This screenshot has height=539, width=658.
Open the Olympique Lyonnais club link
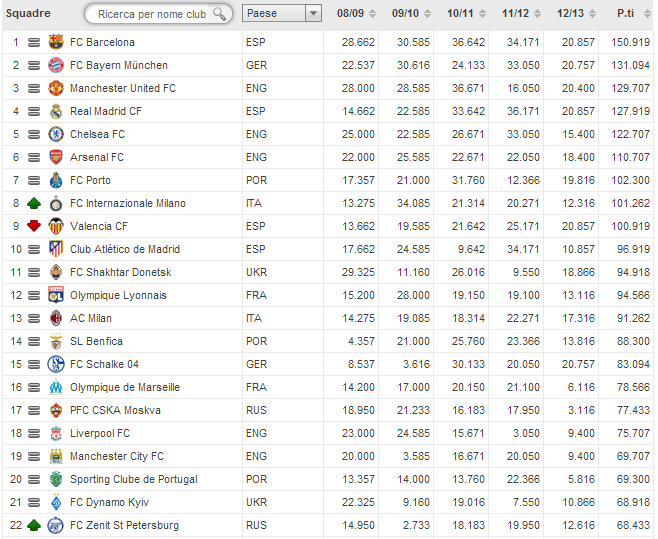(x=118, y=295)
